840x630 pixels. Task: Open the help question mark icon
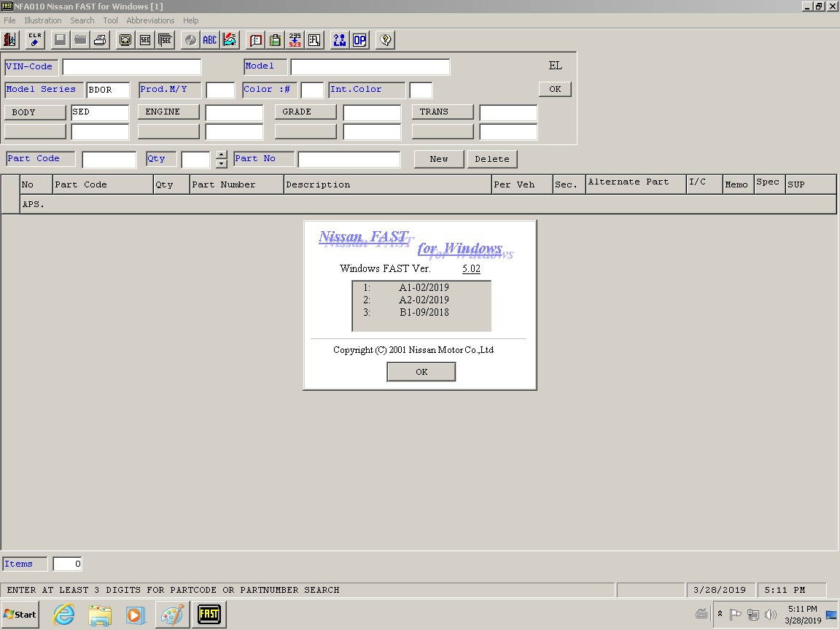(386, 40)
